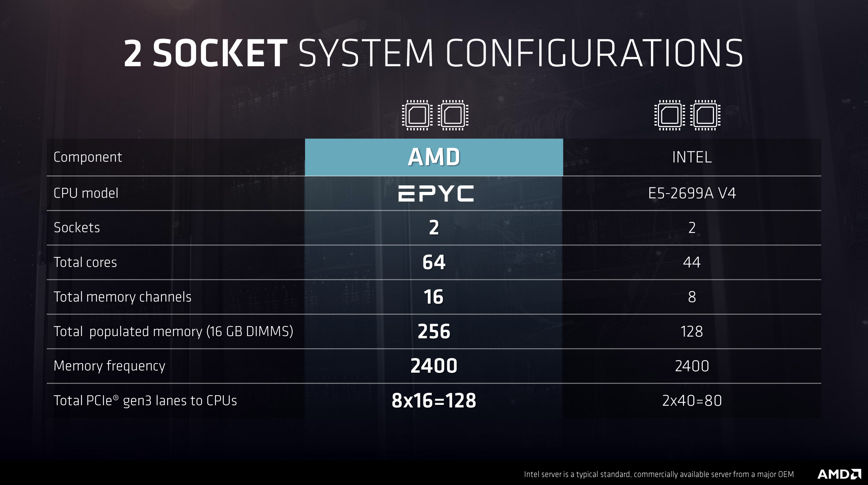868x485 pixels.
Task: Click the E5-2699A V4 CPU model cell
Action: pos(692,193)
